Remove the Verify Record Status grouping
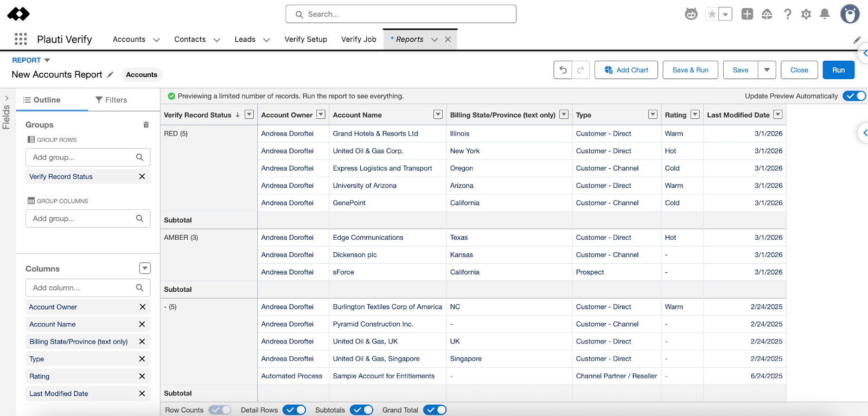Screen dimensions: 868x416 tap(142, 177)
